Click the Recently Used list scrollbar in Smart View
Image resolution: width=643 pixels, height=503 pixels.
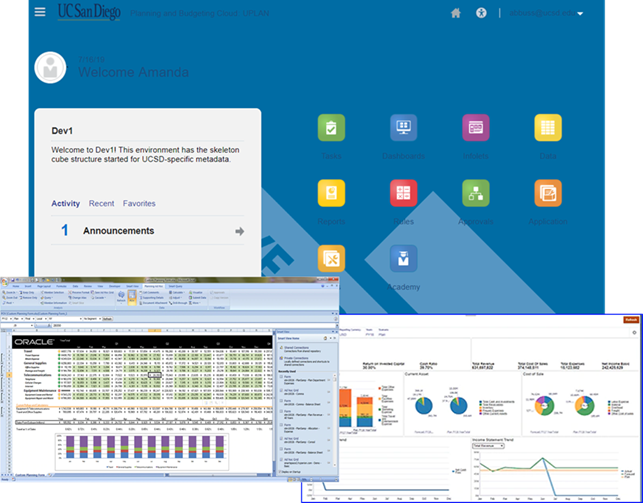[335, 420]
